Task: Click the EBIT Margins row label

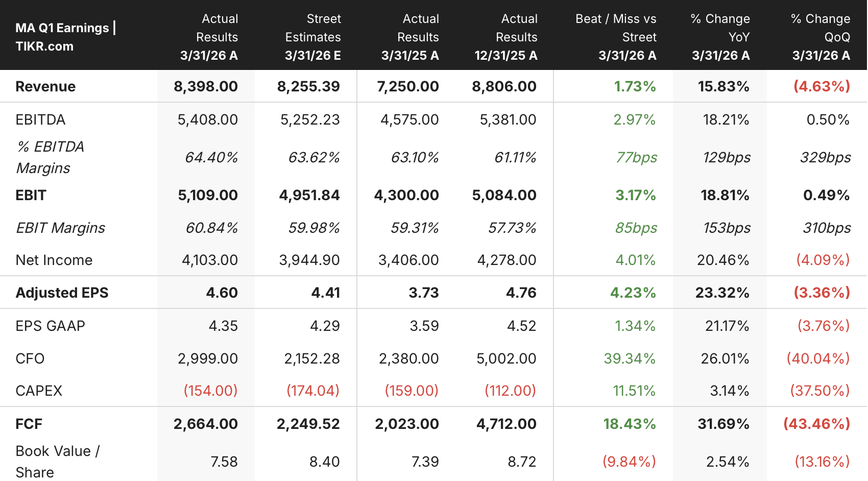Action: click(60, 228)
